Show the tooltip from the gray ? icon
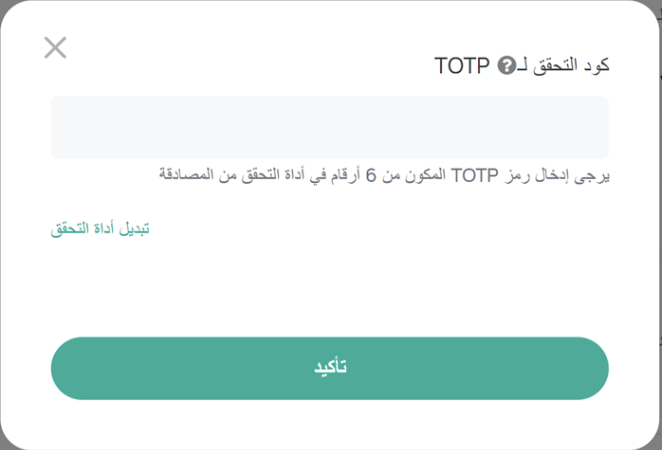662x450 pixels. 506,65
